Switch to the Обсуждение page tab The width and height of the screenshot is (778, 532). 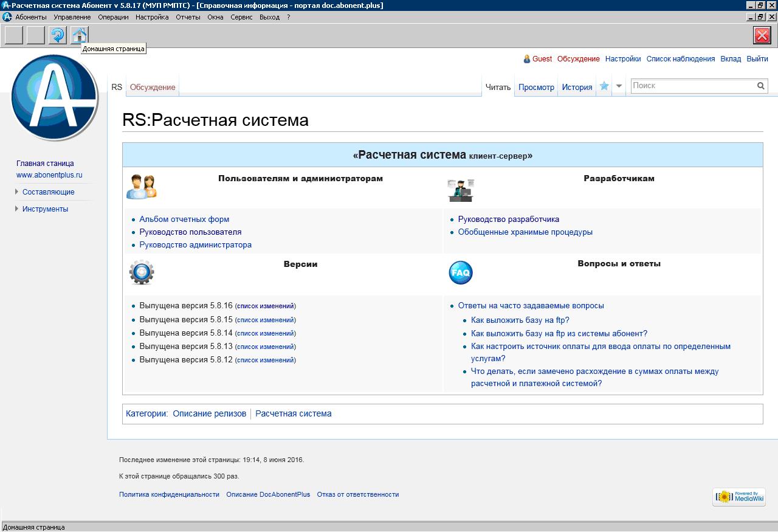(x=153, y=88)
